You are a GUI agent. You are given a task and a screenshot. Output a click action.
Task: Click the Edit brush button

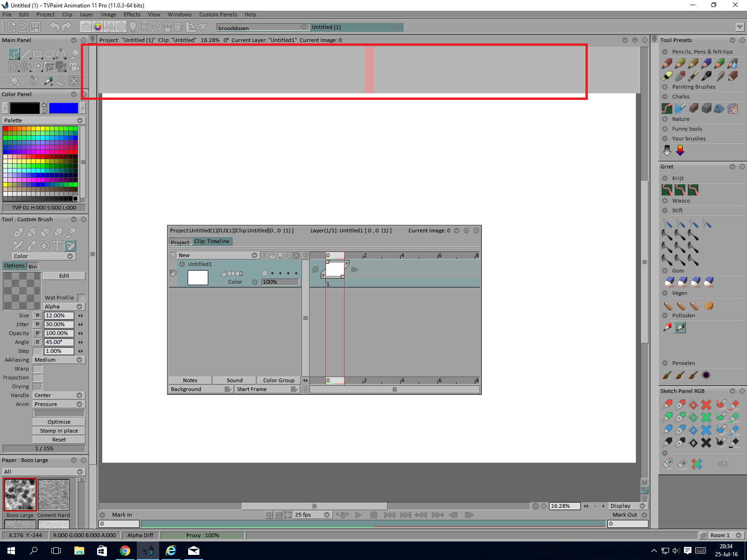click(64, 276)
